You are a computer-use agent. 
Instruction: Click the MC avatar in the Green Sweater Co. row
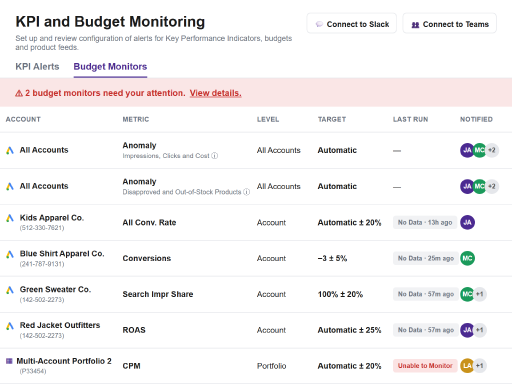(x=467, y=294)
